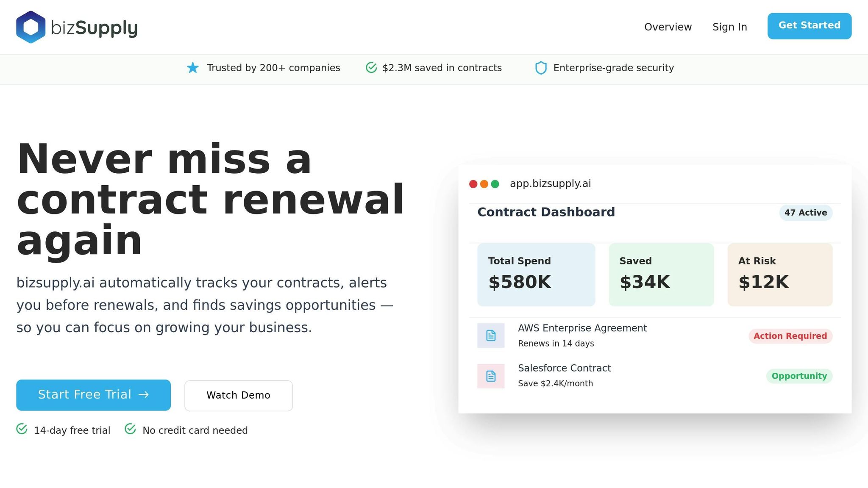Image resolution: width=868 pixels, height=488 pixels.
Task: Click the checkmark next to No credit card needed
Action: (x=131, y=429)
